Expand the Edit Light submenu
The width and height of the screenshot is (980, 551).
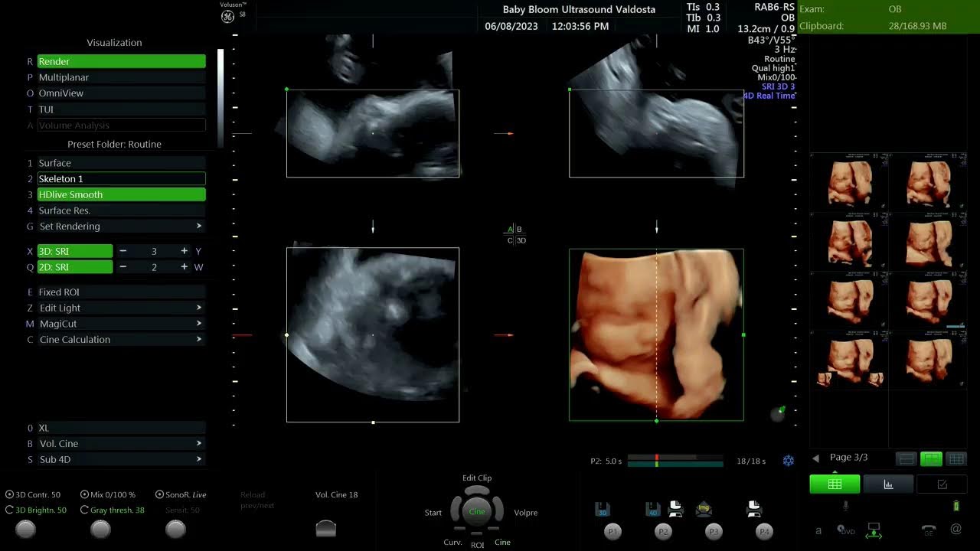[x=121, y=308]
